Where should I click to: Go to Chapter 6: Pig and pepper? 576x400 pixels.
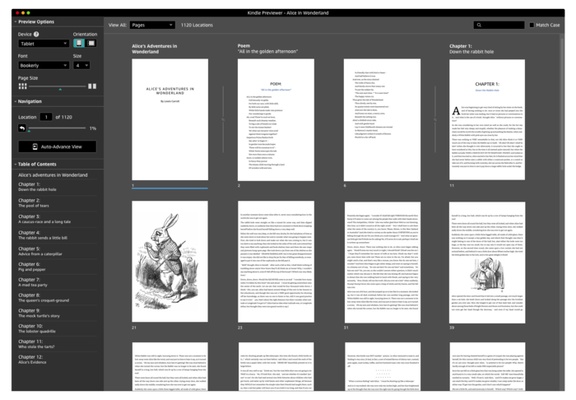click(x=32, y=267)
